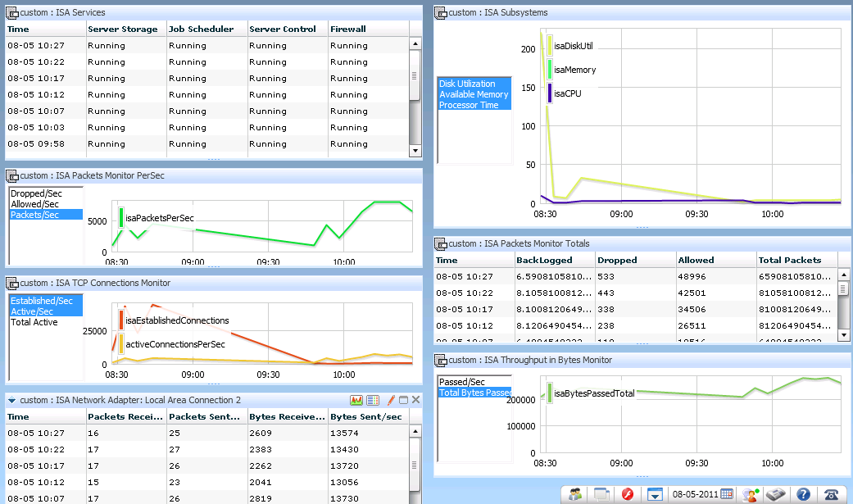This screenshot has height=504, width=853.
Task: Click the isaCPU legend color swatch
Action: click(550, 93)
